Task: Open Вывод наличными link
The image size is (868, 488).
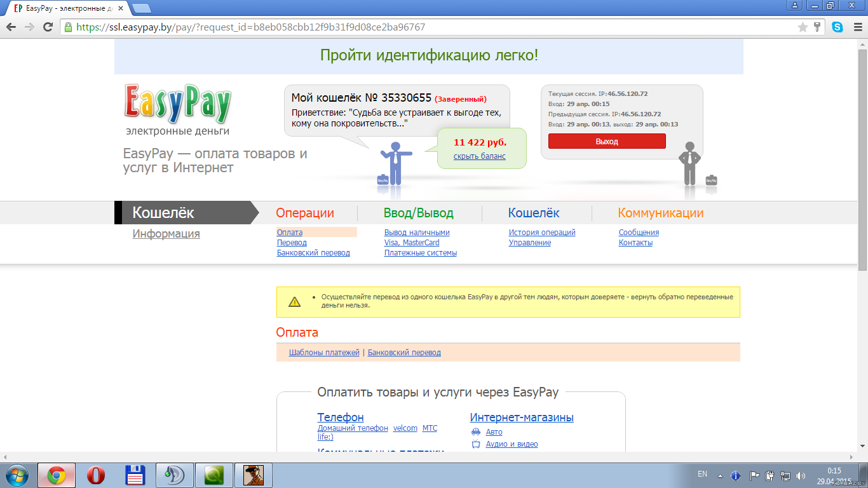Action: 417,233
